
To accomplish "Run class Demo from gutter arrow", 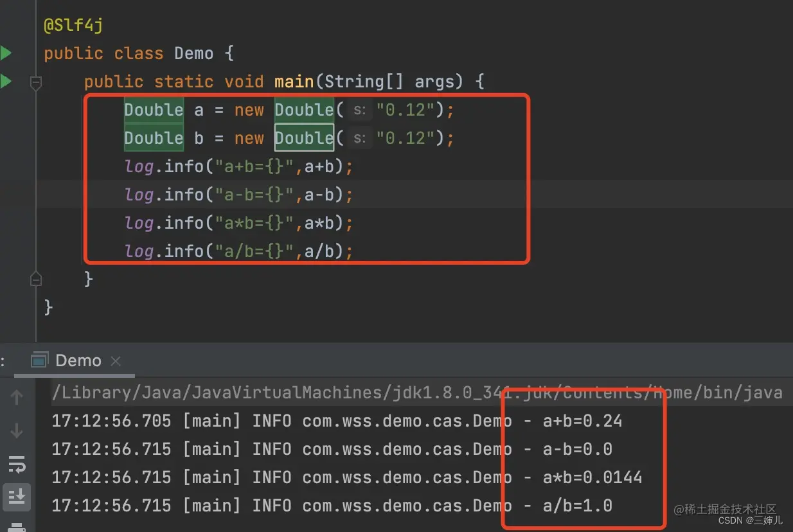I will (x=5, y=53).
